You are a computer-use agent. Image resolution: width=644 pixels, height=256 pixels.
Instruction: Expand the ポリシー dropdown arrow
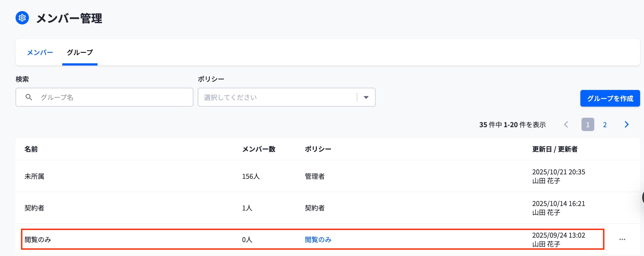click(x=366, y=97)
